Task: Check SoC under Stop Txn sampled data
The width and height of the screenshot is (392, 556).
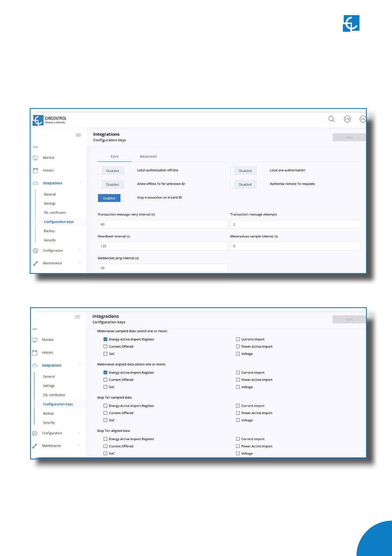Action: tap(105, 420)
